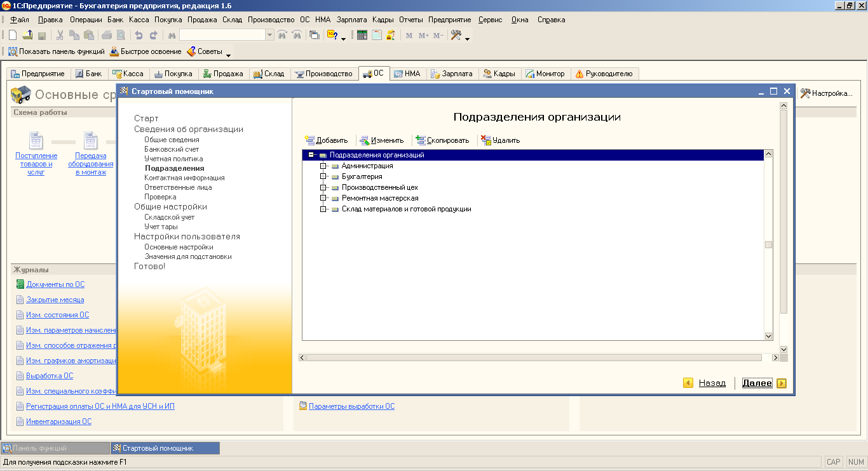Image resolution: width=868 pixels, height=471 pixels.
Task: Click the Find next binoculars icon
Action: click(x=296, y=36)
